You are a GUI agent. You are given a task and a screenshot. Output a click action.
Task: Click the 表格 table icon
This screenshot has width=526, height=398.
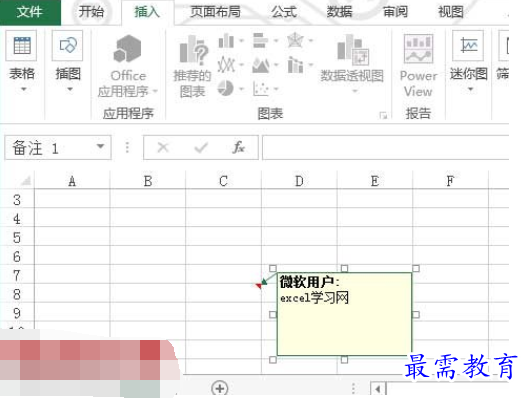pyautogui.click(x=21, y=46)
